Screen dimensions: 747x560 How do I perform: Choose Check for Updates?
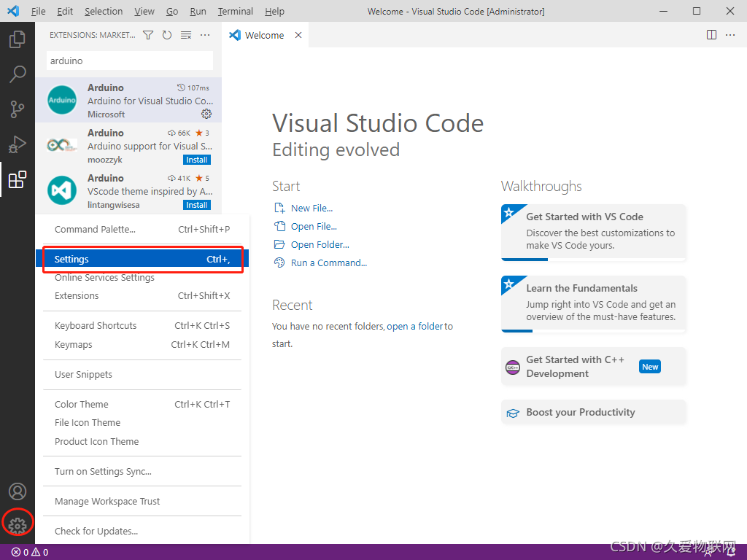(x=142, y=532)
